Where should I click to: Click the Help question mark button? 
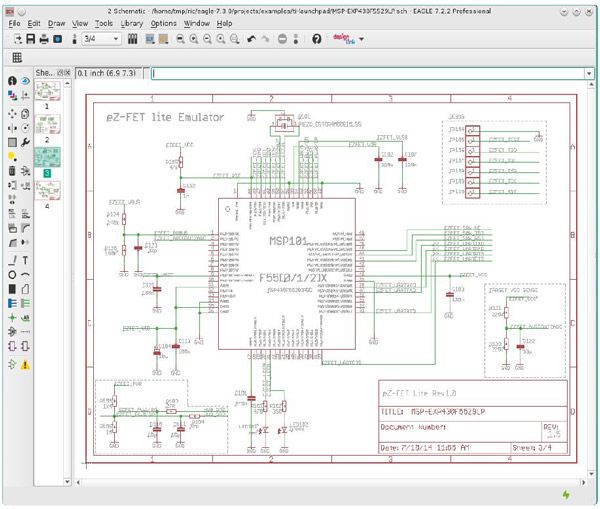(x=316, y=39)
